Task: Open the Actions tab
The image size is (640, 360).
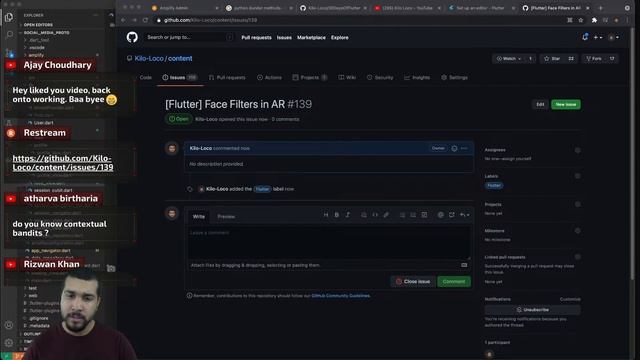Action: pos(269,78)
